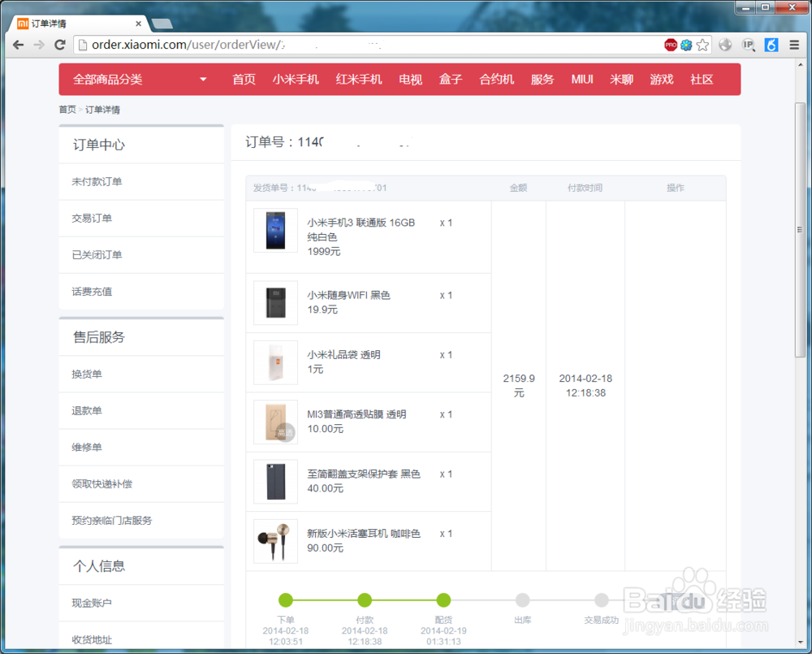The image size is (812, 654).
Task: Open a new browser tab
Action: tap(162, 24)
